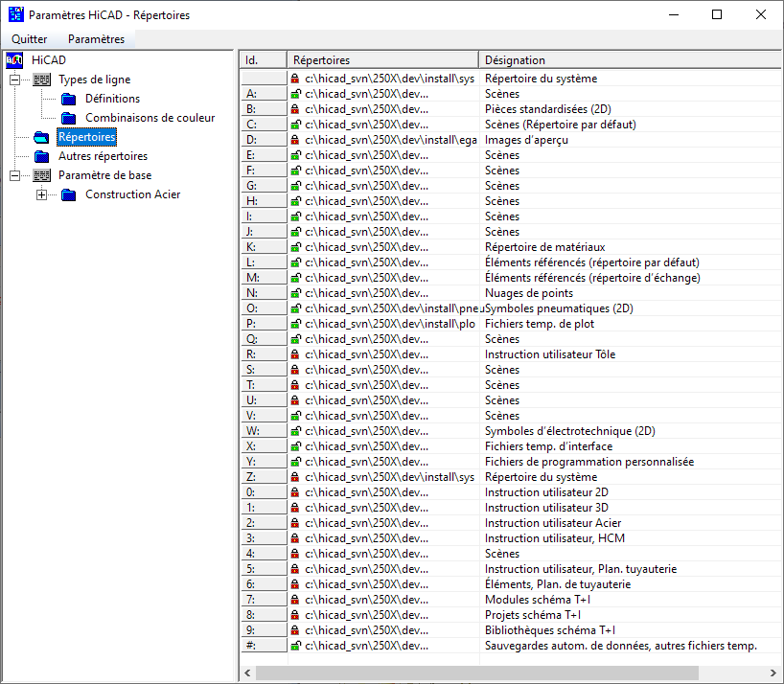Click the path in row P: ending install\plo
This screenshot has height=684, width=784.
(x=390, y=324)
